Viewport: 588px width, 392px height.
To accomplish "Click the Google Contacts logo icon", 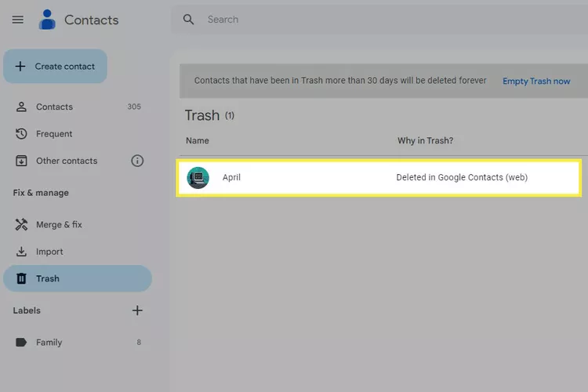I will point(47,20).
